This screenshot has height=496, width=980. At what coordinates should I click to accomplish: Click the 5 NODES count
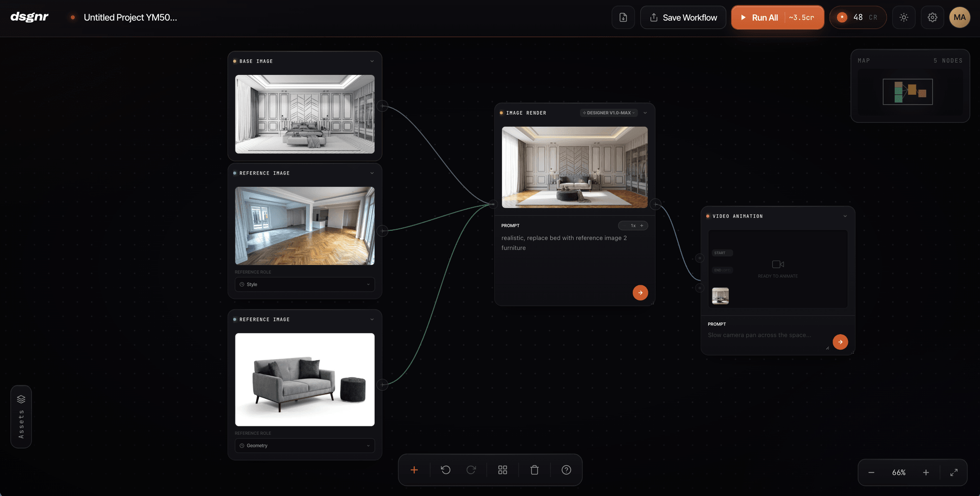948,60
